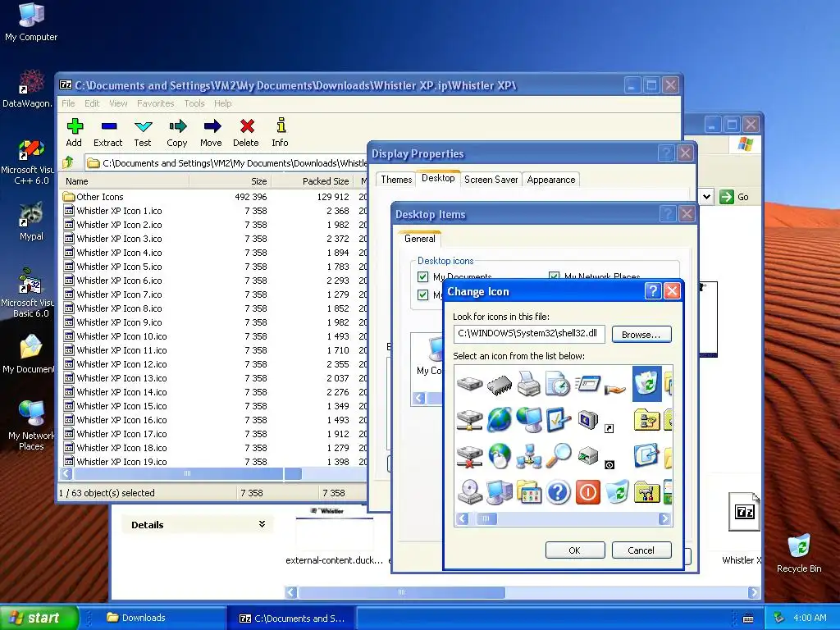Select the network computers icon in Change Icon
The image size is (840, 630).
click(529, 456)
